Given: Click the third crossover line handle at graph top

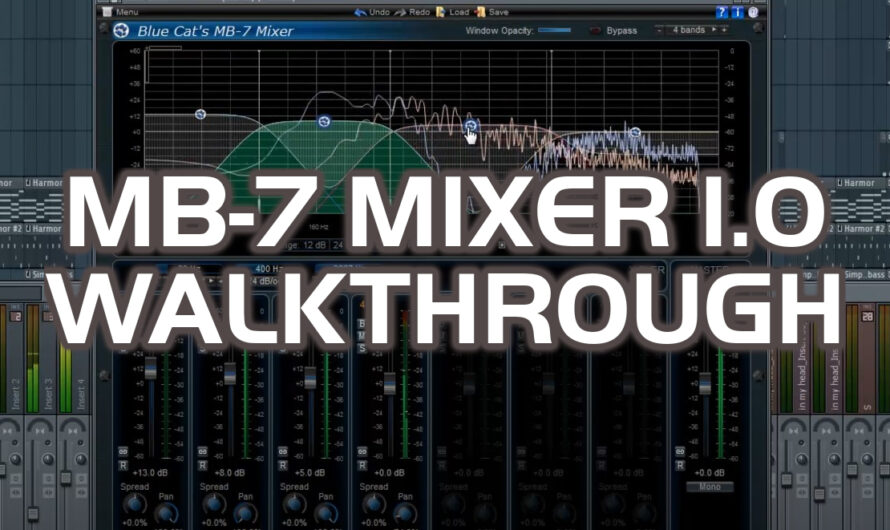Looking at the screenshot, I should click(x=551, y=52).
